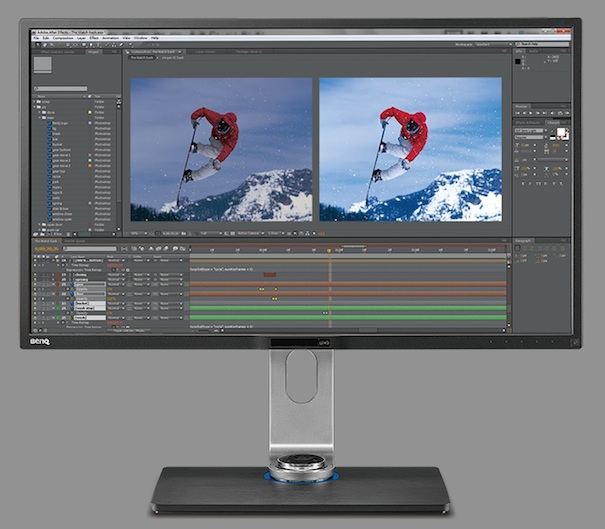Click the left align text icon
This screenshot has height=529, width=605.
pyautogui.click(x=518, y=250)
